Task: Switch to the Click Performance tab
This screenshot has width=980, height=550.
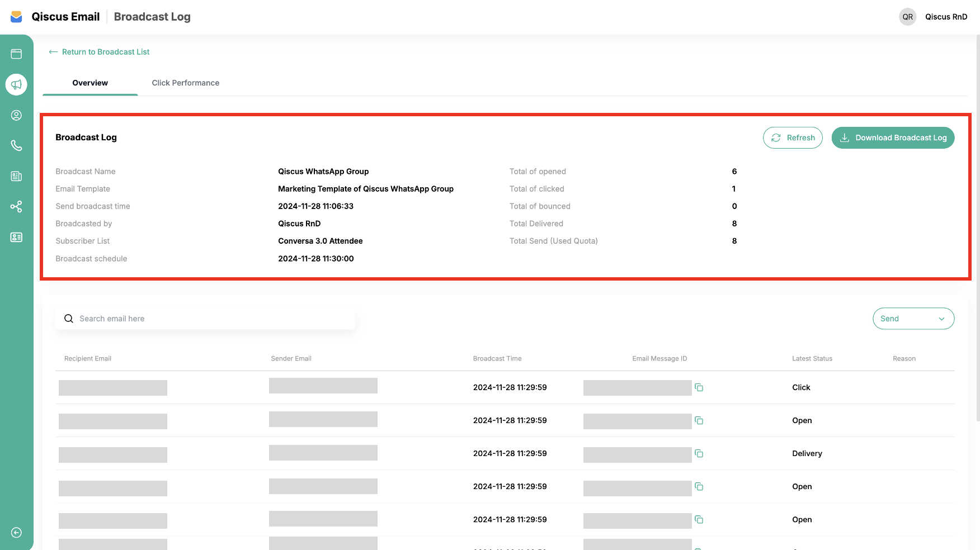Action: point(185,83)
